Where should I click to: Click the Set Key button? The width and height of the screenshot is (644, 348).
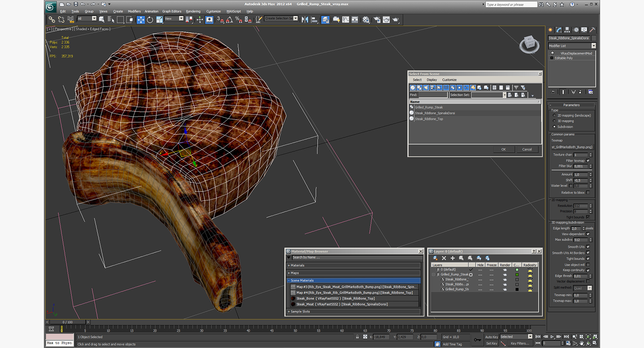[x=491, y=343]
